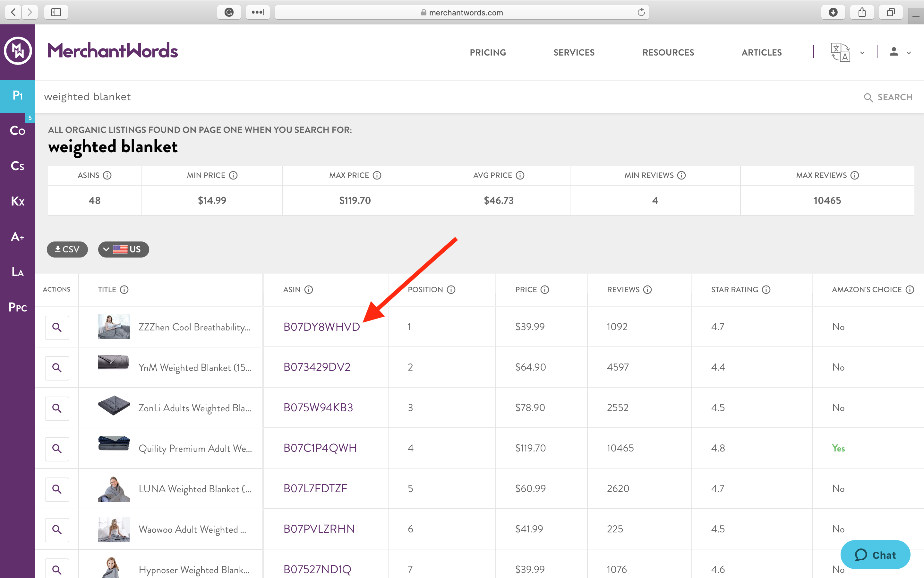Click the ZZZhen Cool product thumbnail
The height and width of the screenshot is (578, 924).
[x=114, y=327]
